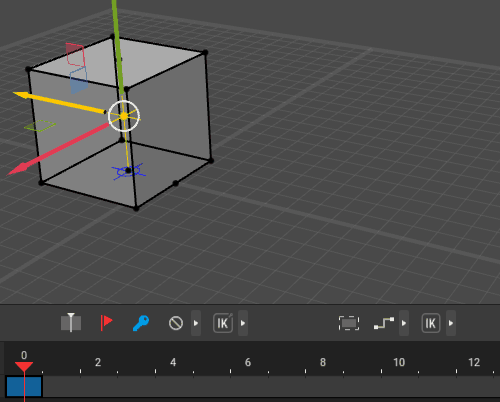Image resolution: width=500 pixels, height=402 pixels.
Task: Click the IK icon with pencil
Action: pyautogui.click(x=223, y=323)
